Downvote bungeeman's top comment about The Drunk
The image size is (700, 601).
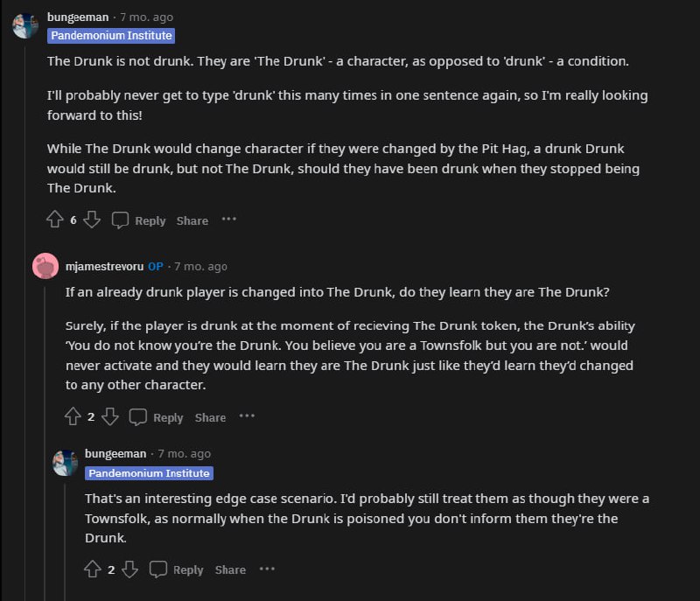pyautogui.click(x=92, y=220)
